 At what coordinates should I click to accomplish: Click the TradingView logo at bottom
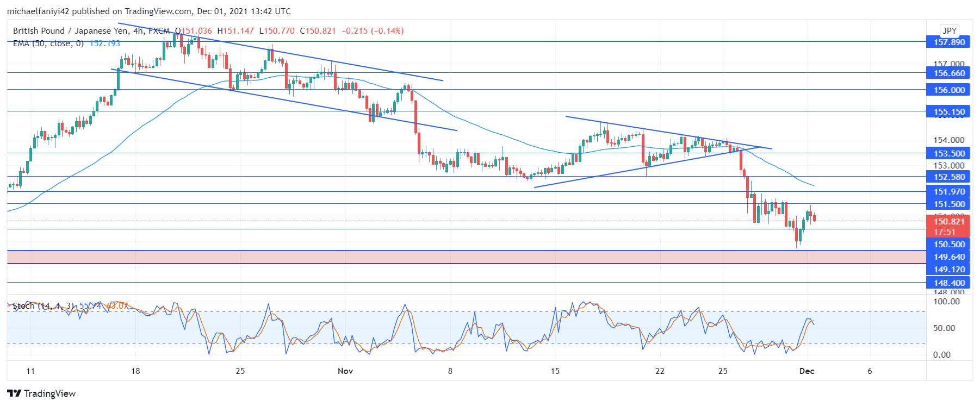pyautogui.click(x=41, y=393)
